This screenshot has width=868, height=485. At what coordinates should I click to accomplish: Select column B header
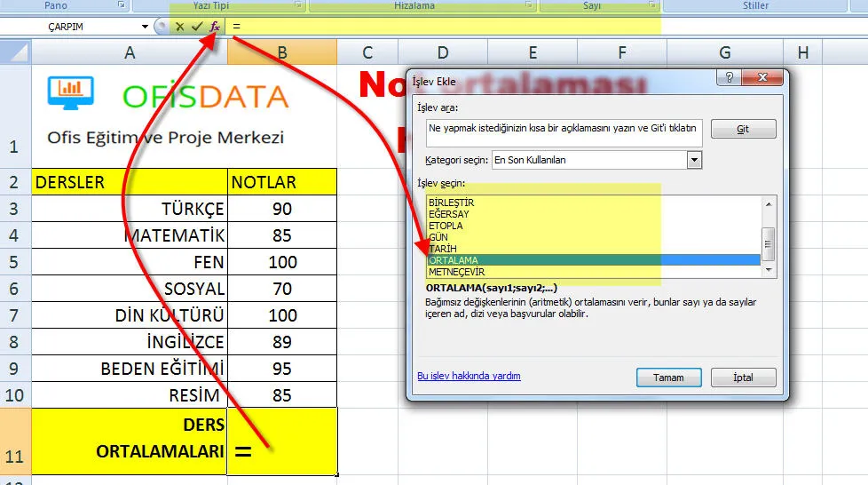tap(281, 52)
